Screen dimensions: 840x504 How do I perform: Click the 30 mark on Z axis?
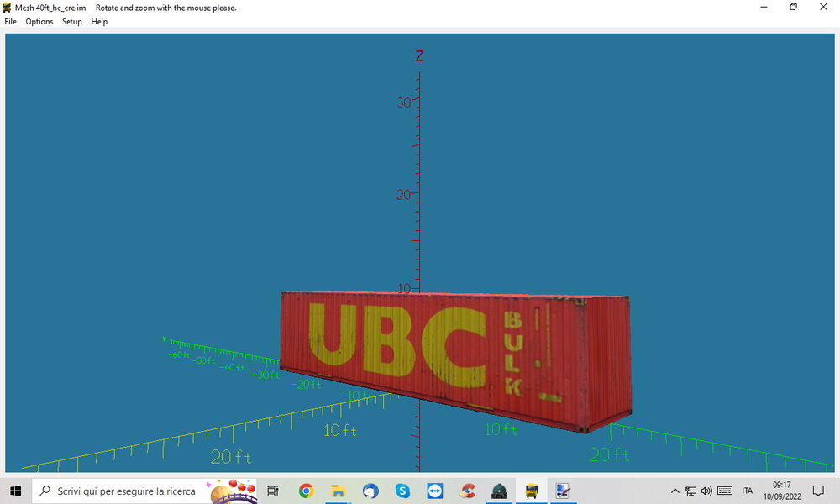point(404,102)
